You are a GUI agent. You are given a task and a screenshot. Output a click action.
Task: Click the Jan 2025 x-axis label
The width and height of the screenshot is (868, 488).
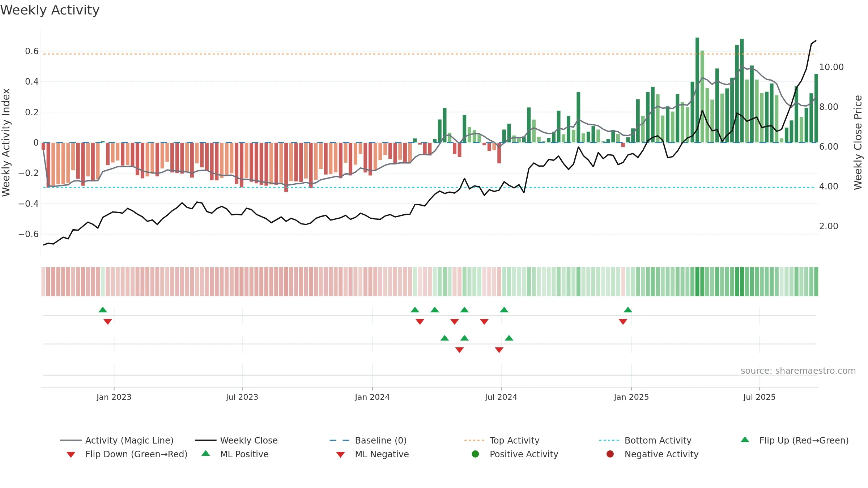coord(631,397)
